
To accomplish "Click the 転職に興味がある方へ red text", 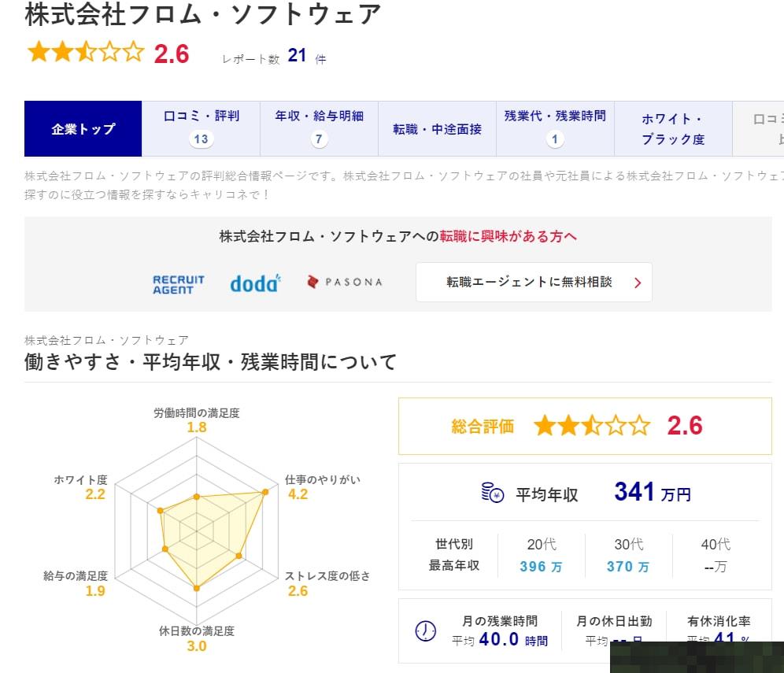I will [x=508, y=236].
